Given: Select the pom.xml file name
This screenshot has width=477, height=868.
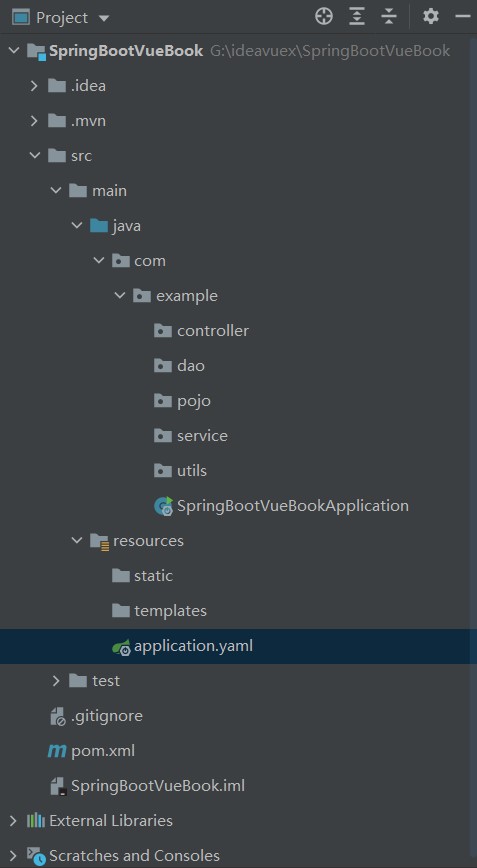Looking at the screenshot, I should [x=103, y=751].
